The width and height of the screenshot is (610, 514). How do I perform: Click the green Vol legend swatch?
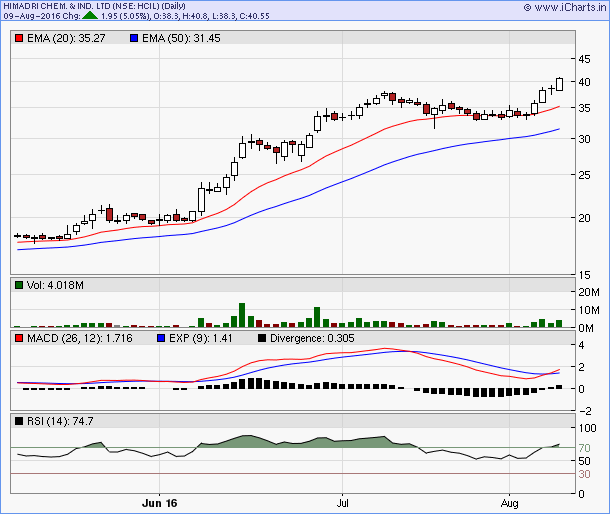pos(19,285)
